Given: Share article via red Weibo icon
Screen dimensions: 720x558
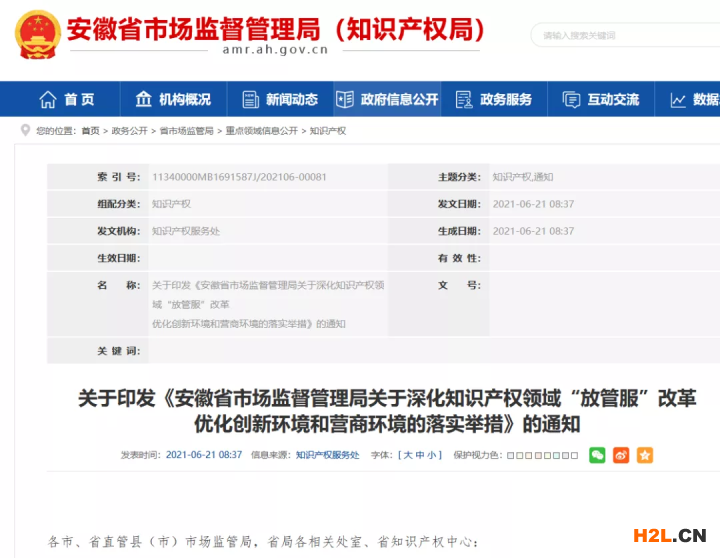Looking at the screenshot, I should pyautogui.click(x=621, y=455).
